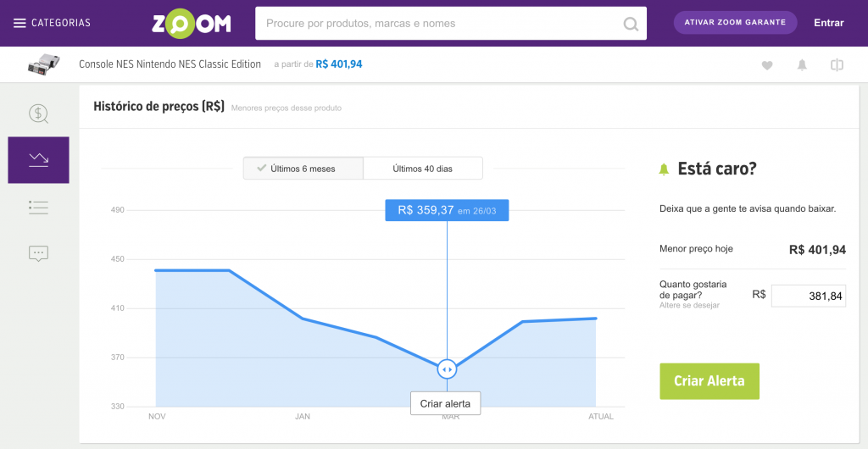This screenshot has height=449, width=868.
Task: Select Últimos 6 meses tab
Action: [x=303, y=169]
